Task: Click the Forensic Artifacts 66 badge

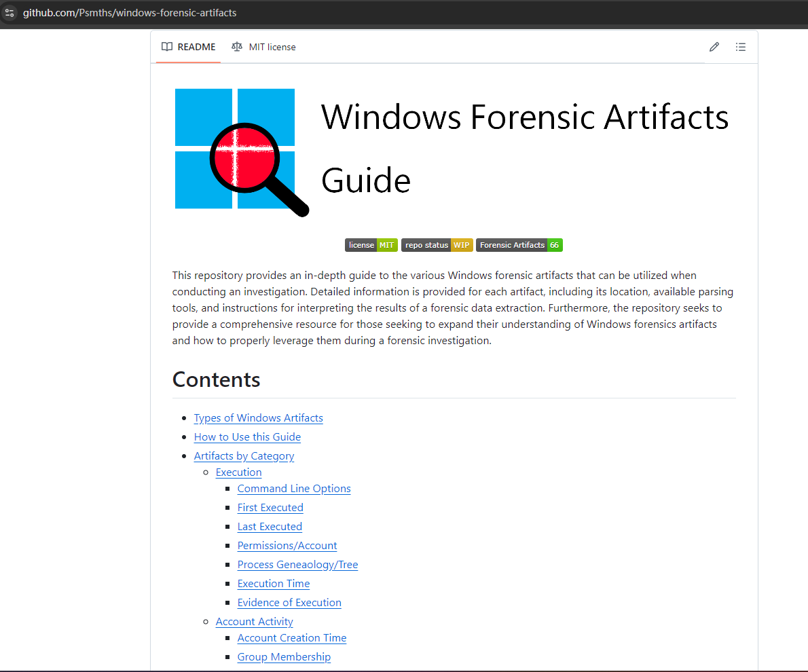Action: [x=519, y=245]
